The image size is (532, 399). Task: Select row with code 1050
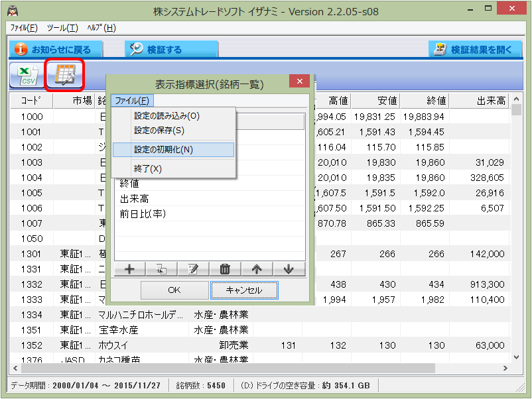[260, 239]
